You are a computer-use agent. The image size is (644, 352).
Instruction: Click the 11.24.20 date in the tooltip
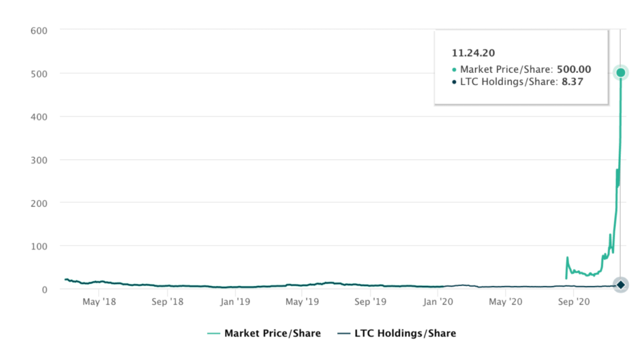(469, 53)
